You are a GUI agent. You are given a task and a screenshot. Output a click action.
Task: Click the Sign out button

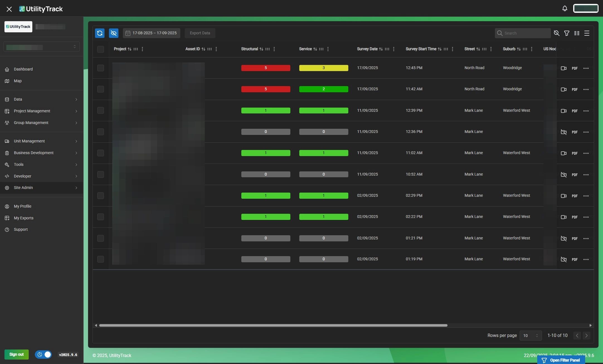(16, 355)
